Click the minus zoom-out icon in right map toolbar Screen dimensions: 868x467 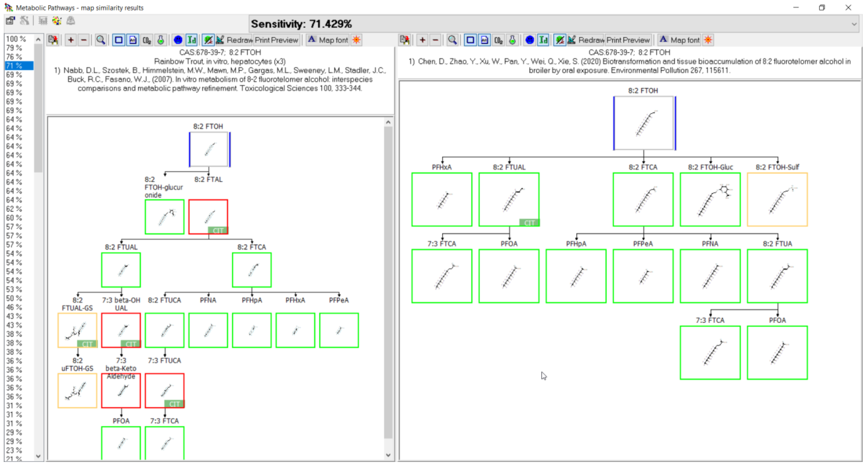tap(435, 40)
